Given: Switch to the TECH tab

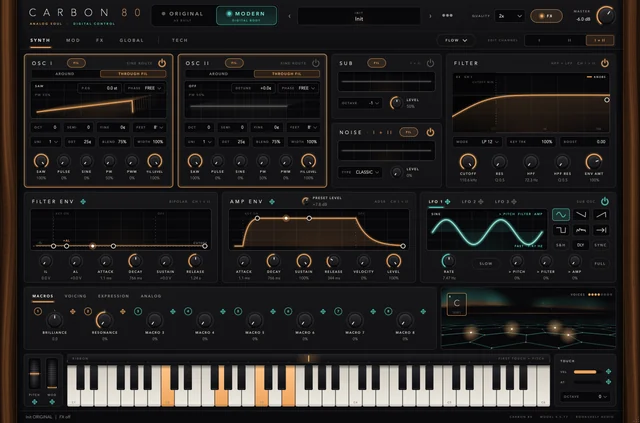Looking at the screenshot, I should [x=180, y=40].
